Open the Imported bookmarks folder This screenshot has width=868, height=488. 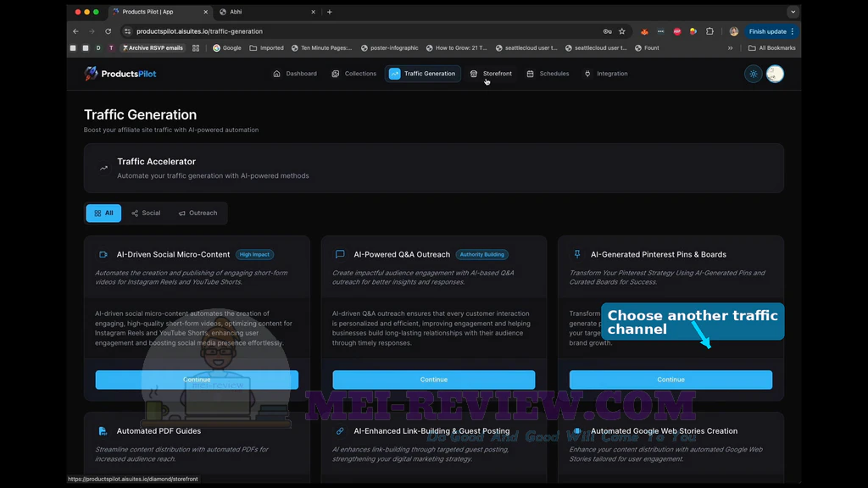(x=266, y=48)
